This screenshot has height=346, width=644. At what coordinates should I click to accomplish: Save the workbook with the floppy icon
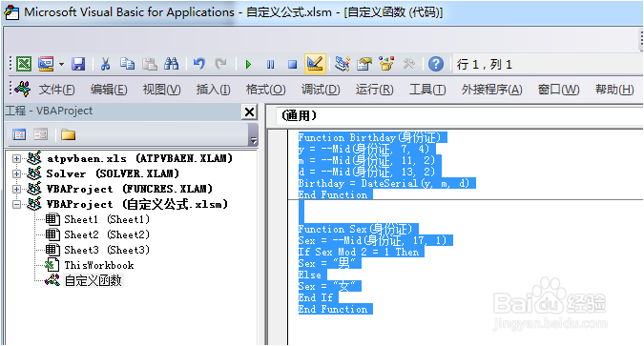click(78, 64)
